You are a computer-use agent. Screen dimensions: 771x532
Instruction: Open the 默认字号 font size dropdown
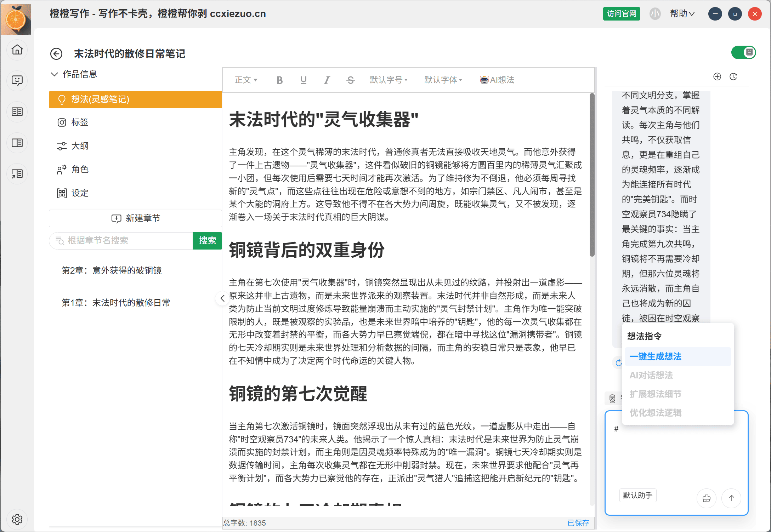pyautogui.click(x=389, y=80)
